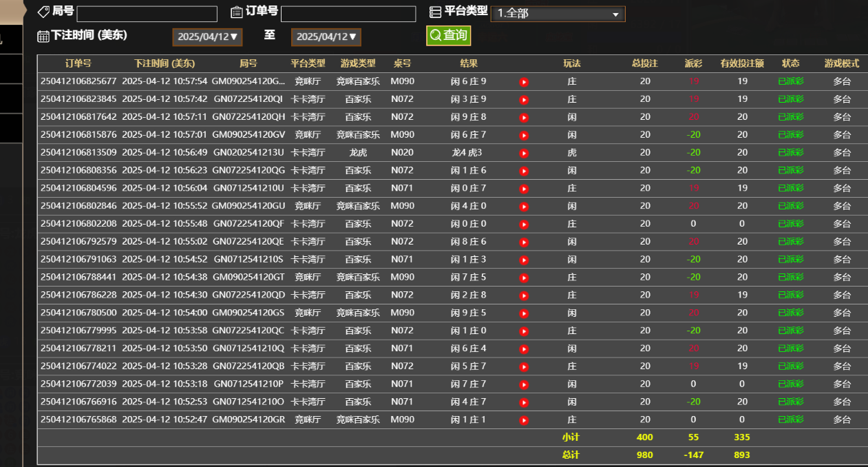Screen dimensions: 868x467
Task: Open the replay on the bottom row 闲 1 庄 1
Action: pyautogui.click(x=524, y=419)
